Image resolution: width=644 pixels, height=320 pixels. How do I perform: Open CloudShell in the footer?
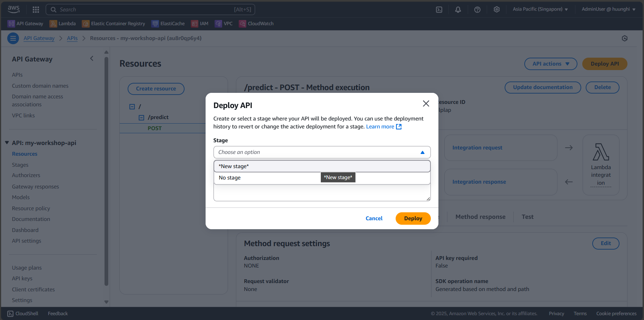pyautogui.click(x=23, y=313)
